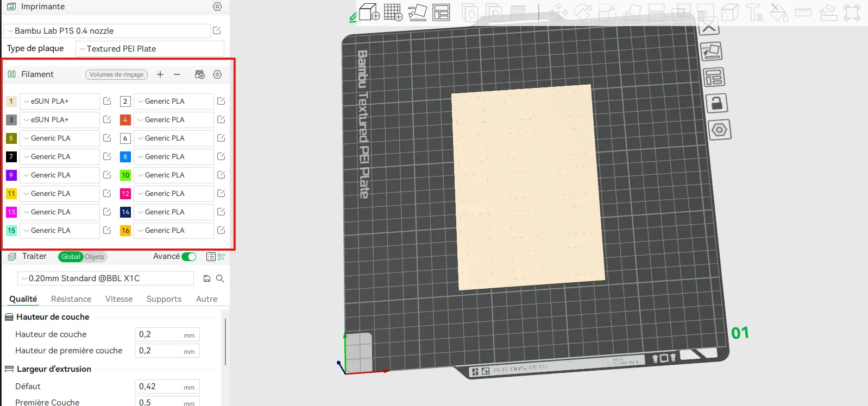Open the Bambu Lab P1S 0.4 nozzle dropdown
Screen dimensions: 868x406
pos(107,31)
